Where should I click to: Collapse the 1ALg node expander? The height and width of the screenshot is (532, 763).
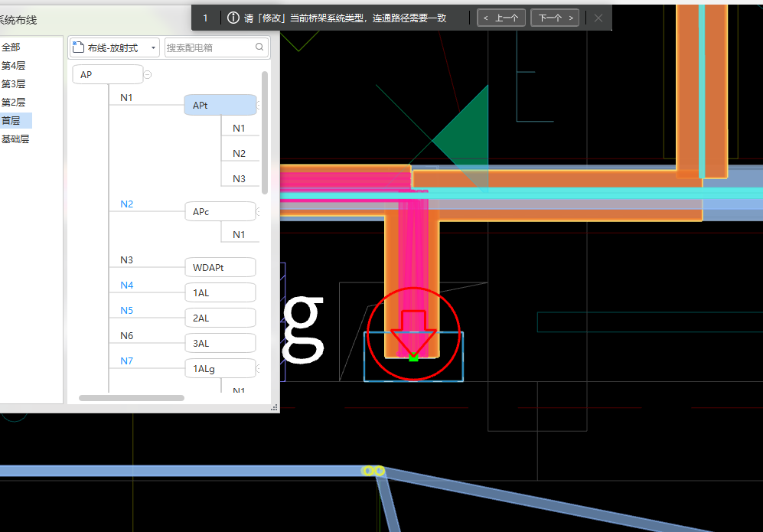tap(258, 369)
